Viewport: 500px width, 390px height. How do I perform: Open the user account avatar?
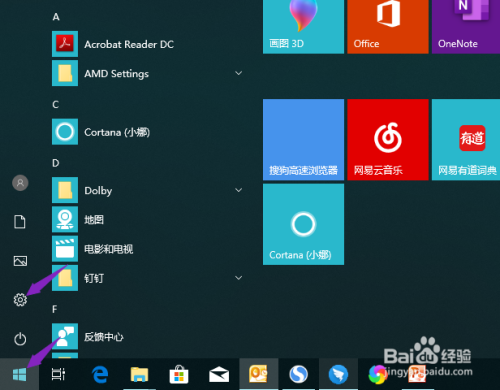(20, 183)
